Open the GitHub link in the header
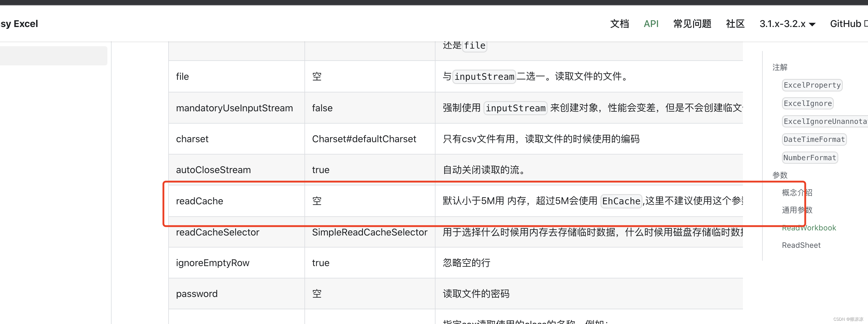This screenshot has width=868, height=324. [848, 24]
